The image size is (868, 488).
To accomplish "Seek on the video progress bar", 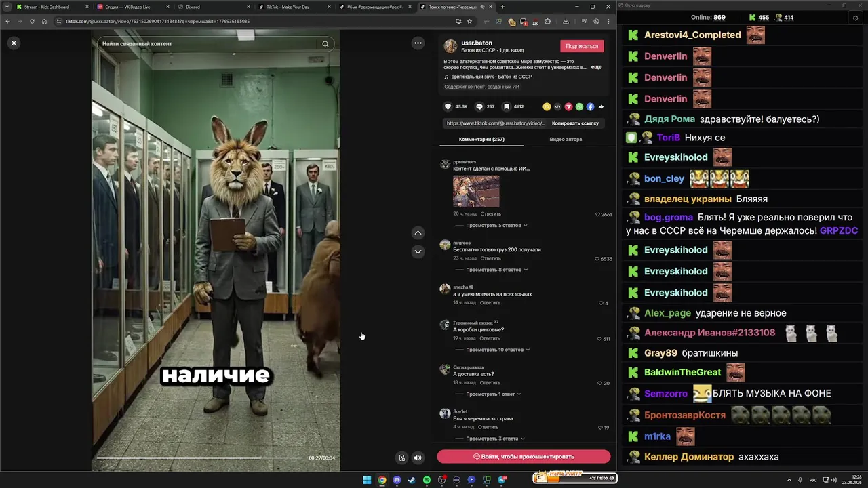I will coord(199,457).
